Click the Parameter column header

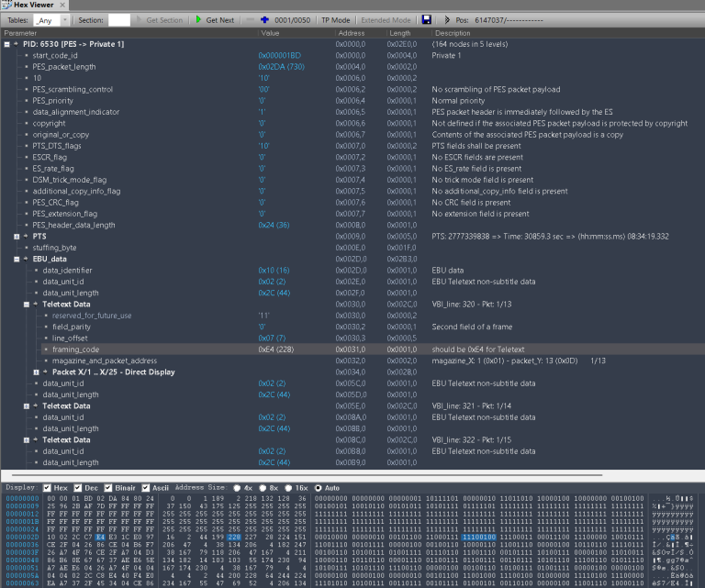pos(20,33)
